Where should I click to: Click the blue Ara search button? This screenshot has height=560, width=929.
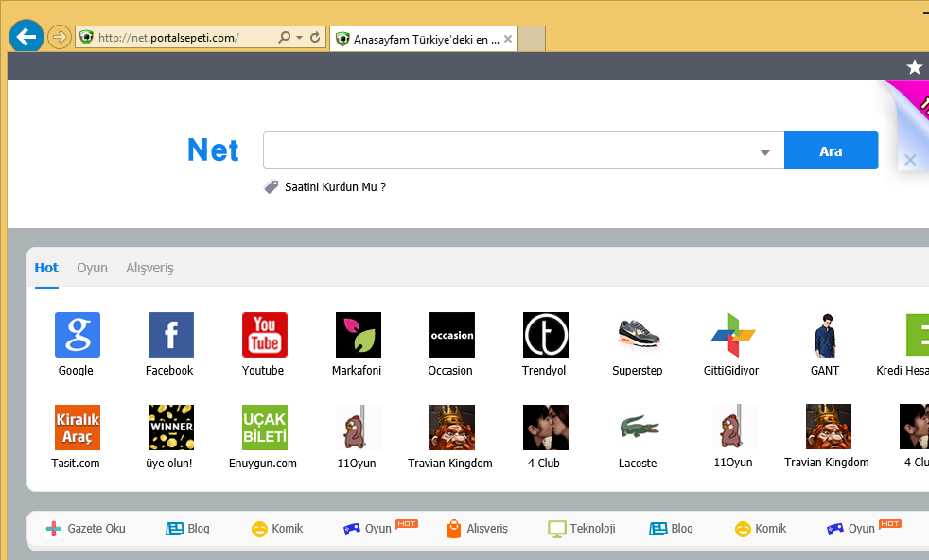[831, 150]
